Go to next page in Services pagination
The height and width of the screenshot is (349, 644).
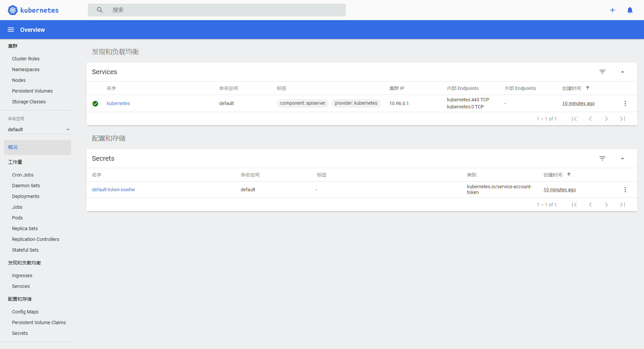[606, 119]
